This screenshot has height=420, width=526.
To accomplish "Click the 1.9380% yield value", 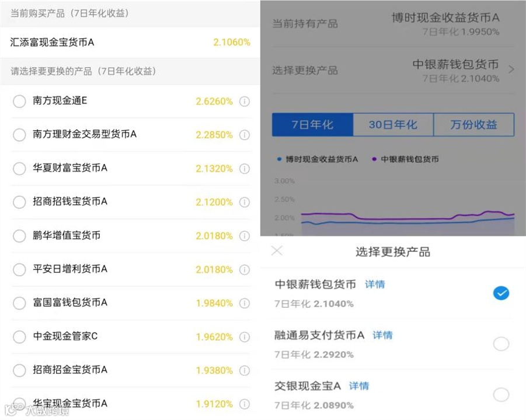I will pyautogui.click(x=214, y=370).
